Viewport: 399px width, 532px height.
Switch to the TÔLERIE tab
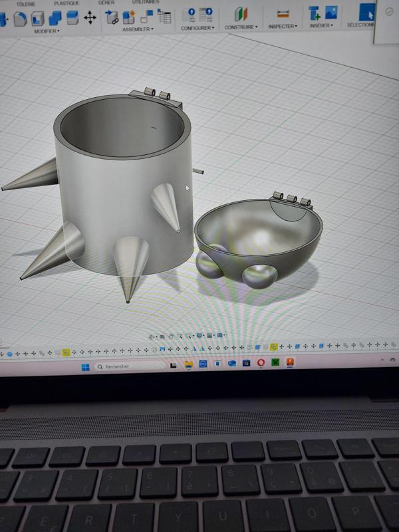point(26,4)
